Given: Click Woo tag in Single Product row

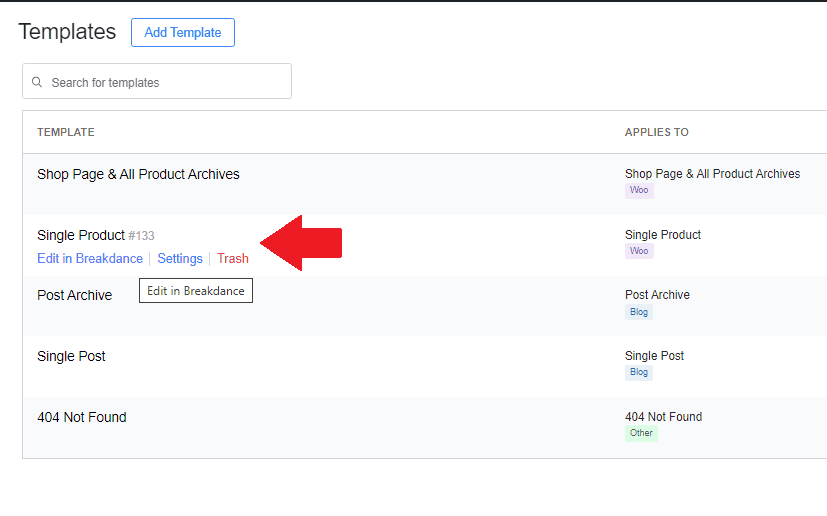Looking at the screenshot, I should coord(639,251).
